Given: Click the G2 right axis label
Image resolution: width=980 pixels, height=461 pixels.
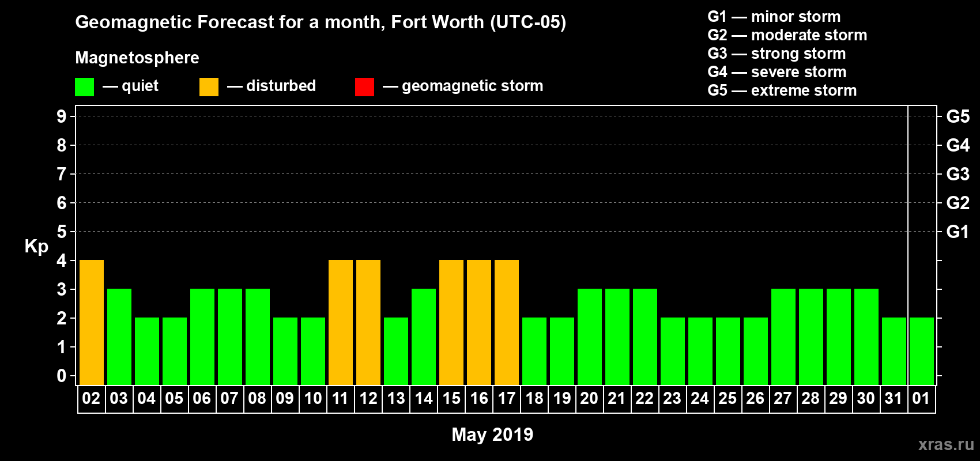Looking at the screenshot, I should (958, 203).
